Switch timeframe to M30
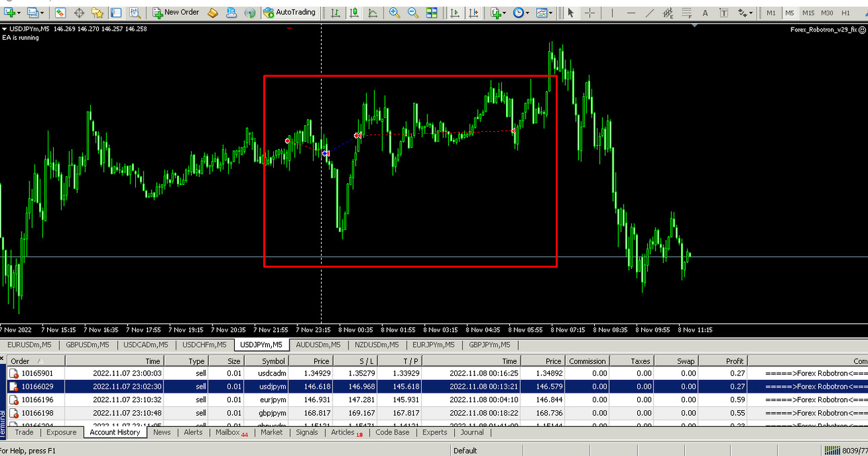This screenshot has height=456, width=868. click(827, 13)
